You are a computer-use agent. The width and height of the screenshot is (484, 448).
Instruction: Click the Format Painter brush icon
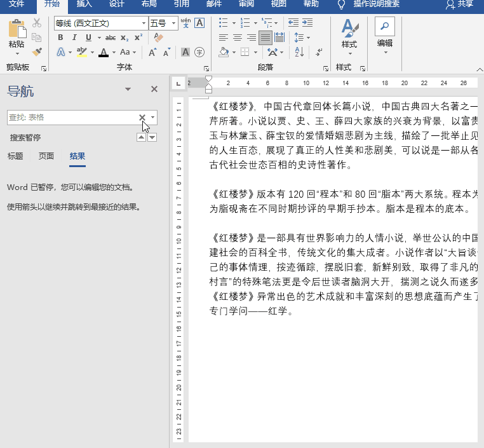pyautogui.click(x=37, y=52)
